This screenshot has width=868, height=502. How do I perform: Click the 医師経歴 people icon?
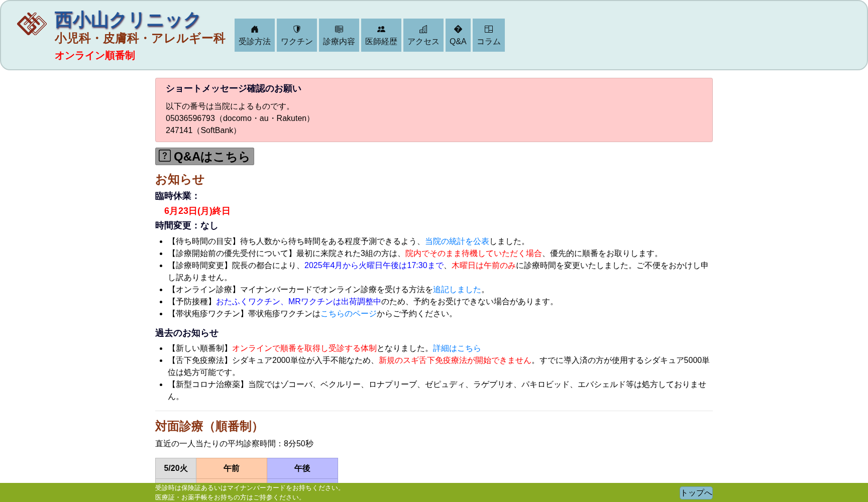point(381,30)
